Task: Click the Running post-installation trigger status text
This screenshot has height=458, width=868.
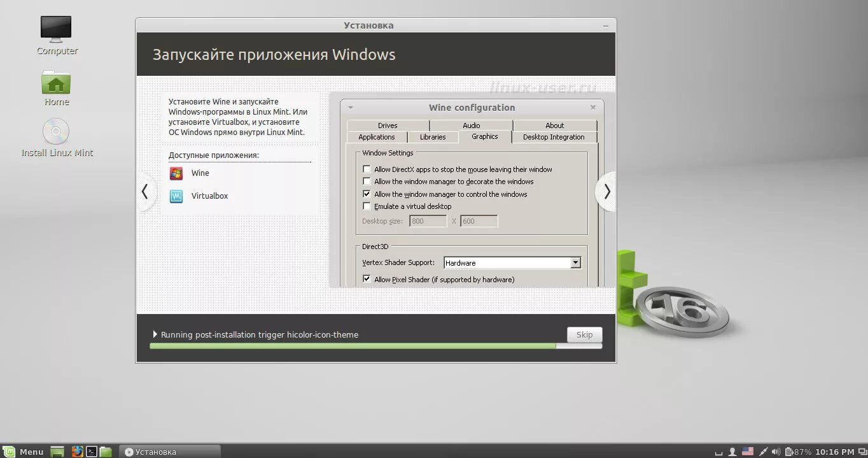Action: click(260, 334)
